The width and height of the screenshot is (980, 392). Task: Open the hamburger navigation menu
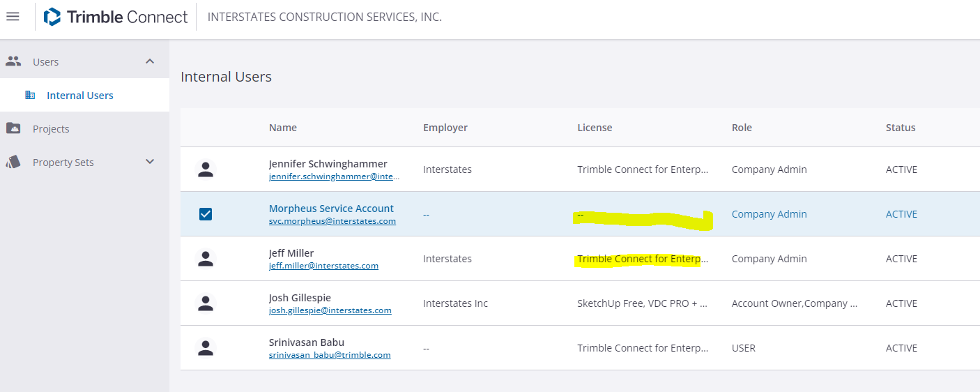(13, 16)
